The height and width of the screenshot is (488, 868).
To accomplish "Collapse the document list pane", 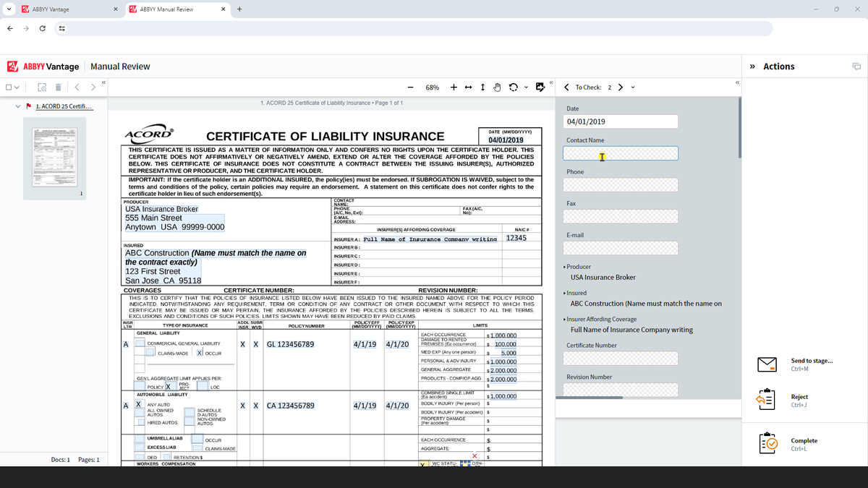I will 104,82.
